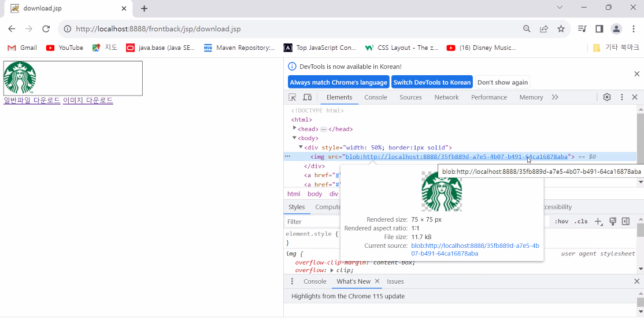The height and width of the screenshot is (319, 644).
Task: Select the Styles pane tab
Action: click(297, 207)
